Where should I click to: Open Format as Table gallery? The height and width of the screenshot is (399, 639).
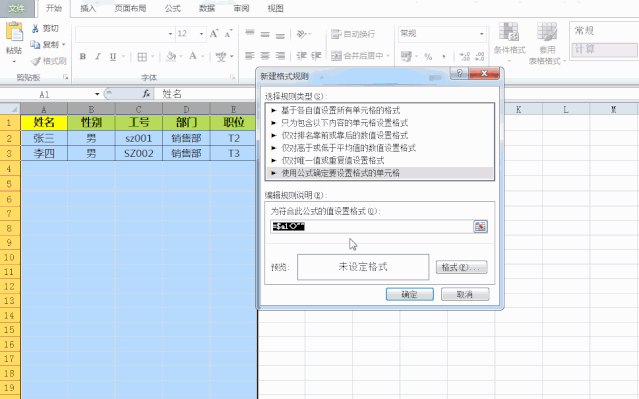coord(547,43)
